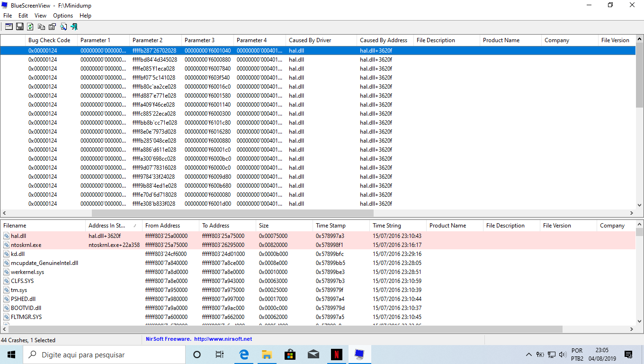Viewport: 644px width, 364px height.
Task: Click the network icon in system tray
Action: click(552, 355)
